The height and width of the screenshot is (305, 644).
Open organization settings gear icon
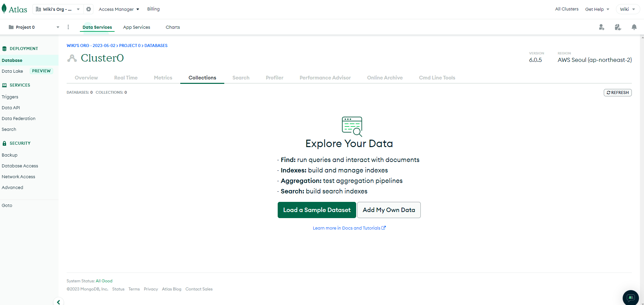pyautogui.click(x=89, y=9)
